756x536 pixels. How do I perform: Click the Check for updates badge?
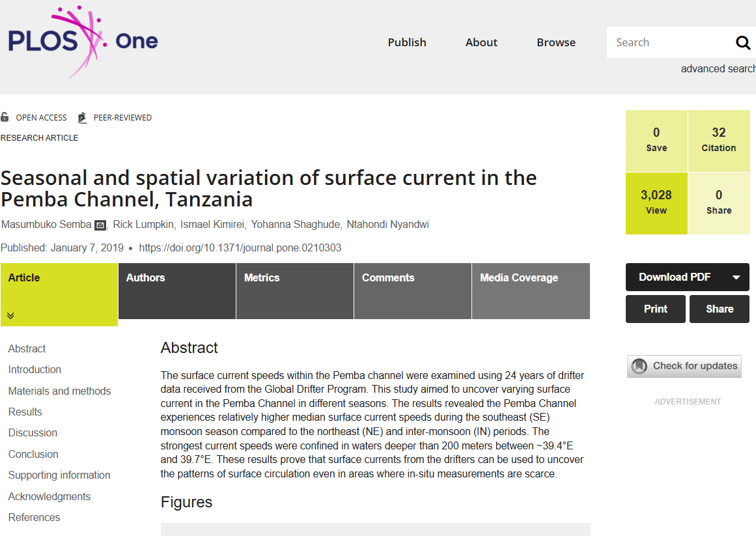(x=684, y=366)
